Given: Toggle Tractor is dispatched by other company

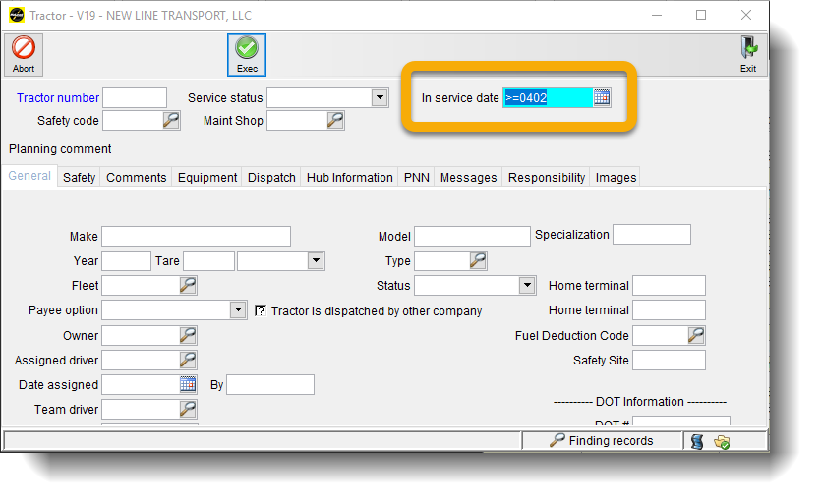Looking at the screenshot, I should click(x=261, y=310).
